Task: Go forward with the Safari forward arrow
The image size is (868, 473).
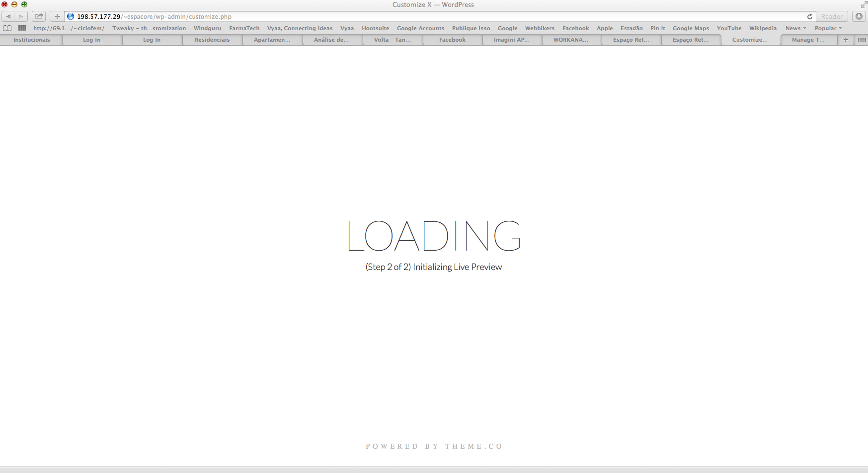Action: click(21, 16)
